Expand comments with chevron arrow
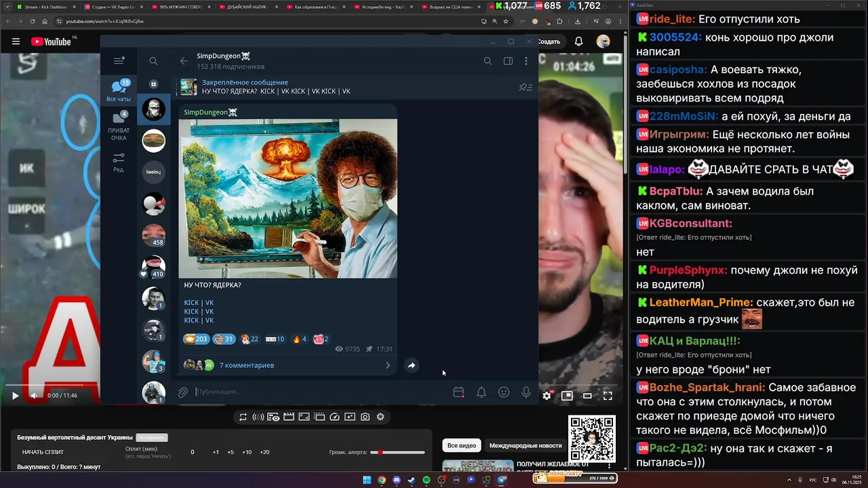Screen dimensions: 868x488 (x=388, y=365)
